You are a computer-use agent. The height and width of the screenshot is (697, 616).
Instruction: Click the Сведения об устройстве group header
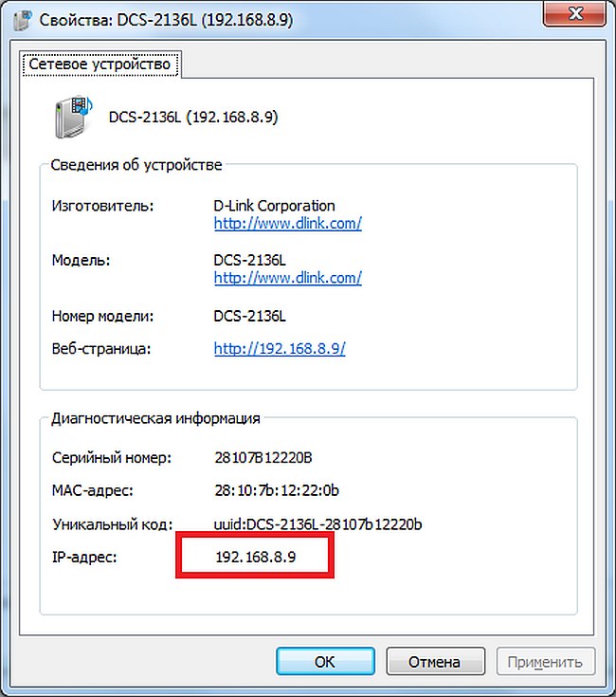(136, 165)
